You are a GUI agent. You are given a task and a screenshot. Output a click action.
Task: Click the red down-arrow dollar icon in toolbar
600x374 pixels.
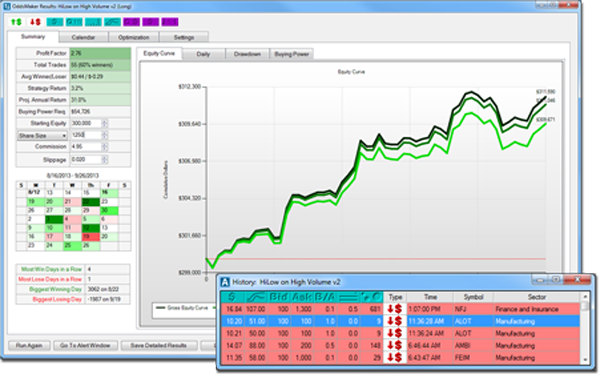tap(35, 22)
